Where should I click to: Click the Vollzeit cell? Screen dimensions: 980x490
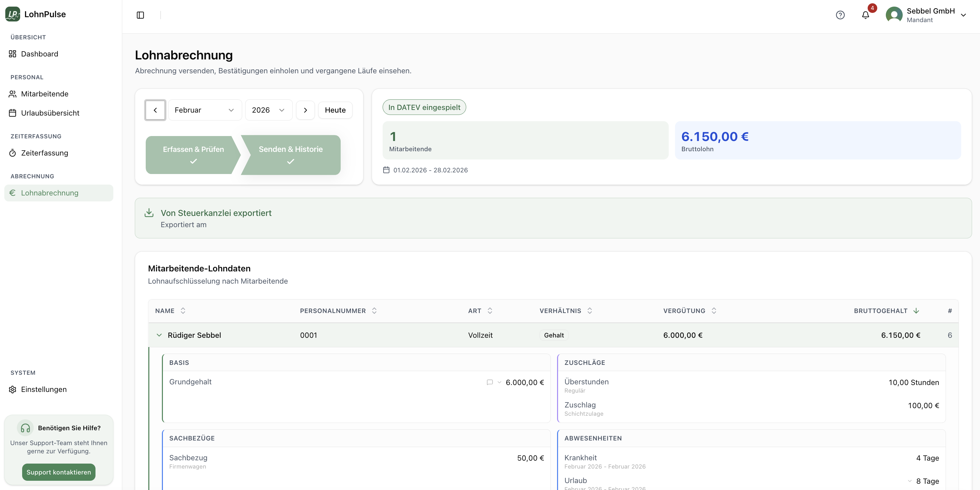480,335
